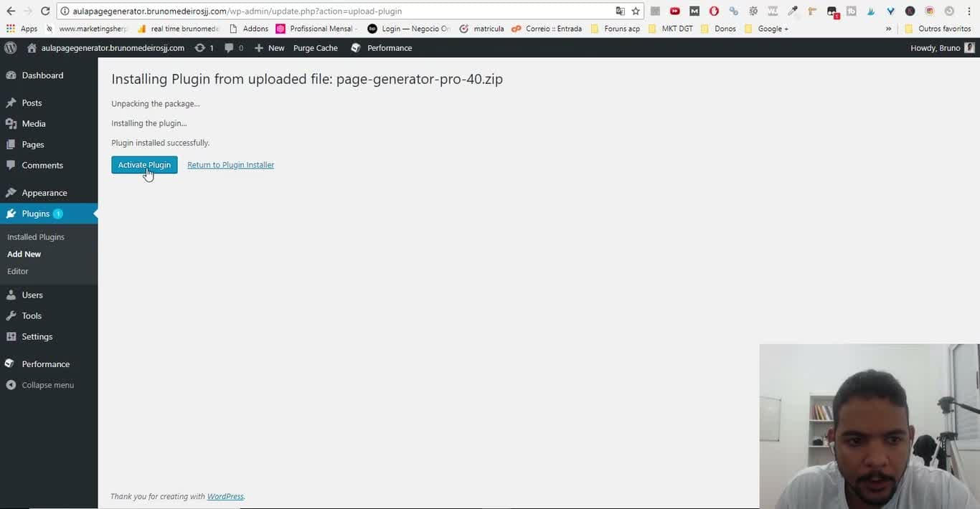
Task: Click the dark M extension icon
Action: click(x=694, y=11)
